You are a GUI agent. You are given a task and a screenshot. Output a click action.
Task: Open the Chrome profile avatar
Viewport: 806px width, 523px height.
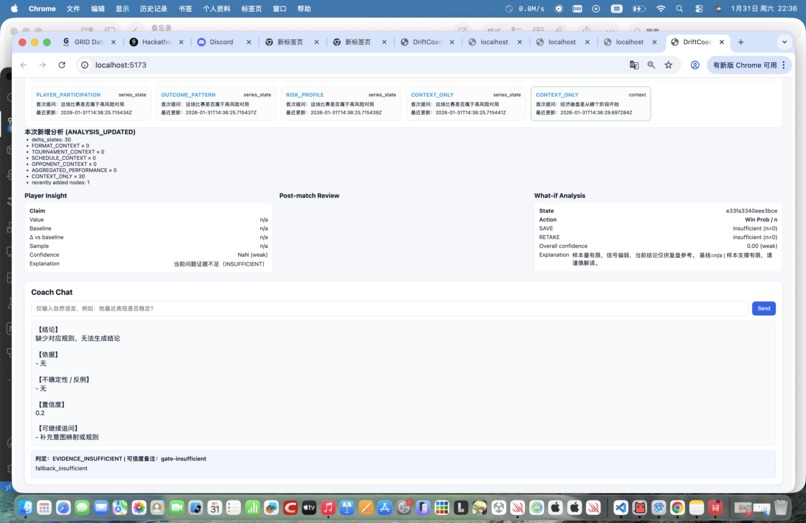(x=694, y=65)
